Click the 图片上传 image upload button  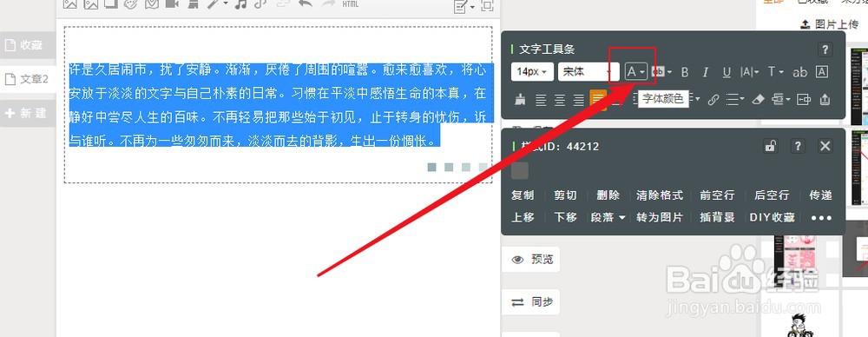tap(830, 23)
